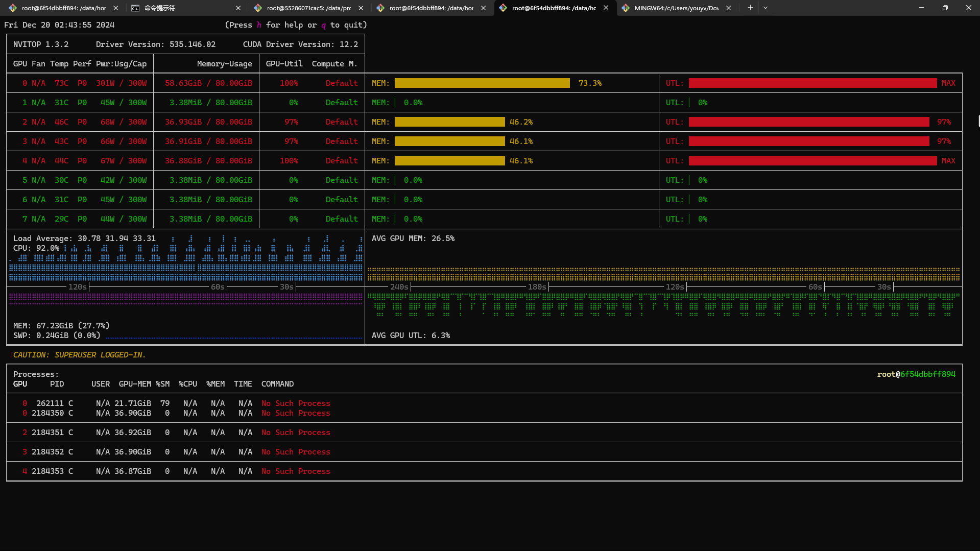This screenshot has width=980, height=551.
Task: Click the 120s marker on CPU history graph
Action: [78, 287]
